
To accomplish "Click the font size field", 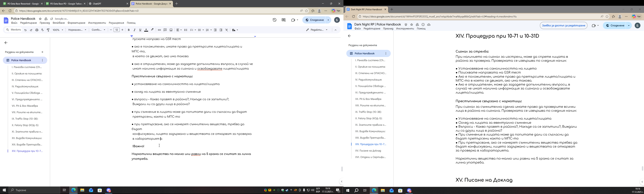I will coord(116,30).
